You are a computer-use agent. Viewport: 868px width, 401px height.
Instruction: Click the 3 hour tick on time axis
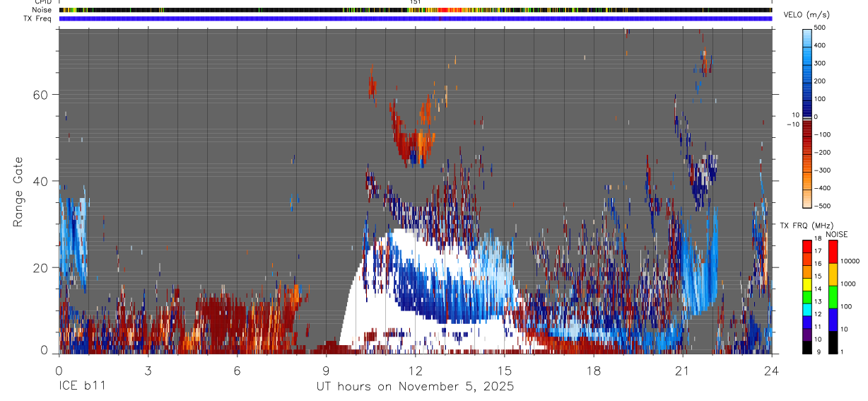(148, 370)
